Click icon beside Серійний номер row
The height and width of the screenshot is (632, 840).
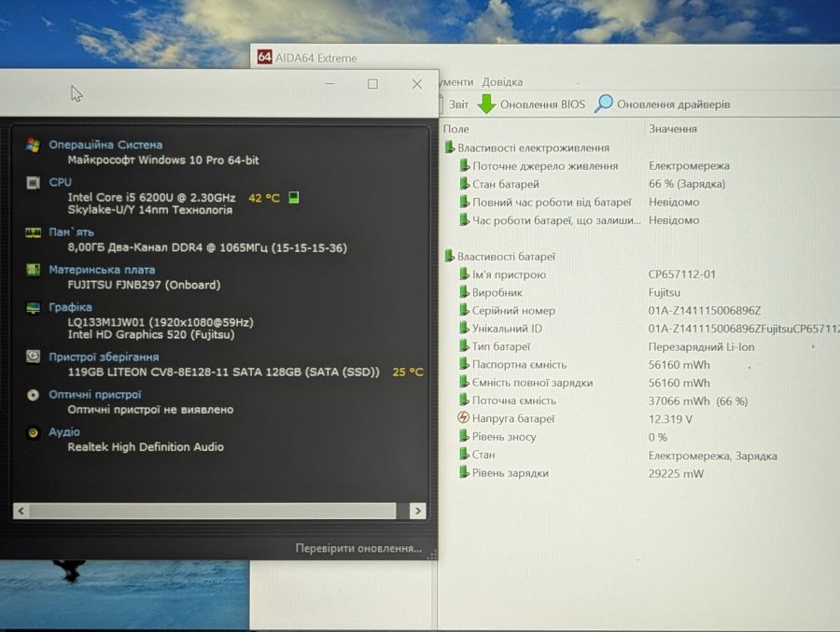[x=464, y=310]
